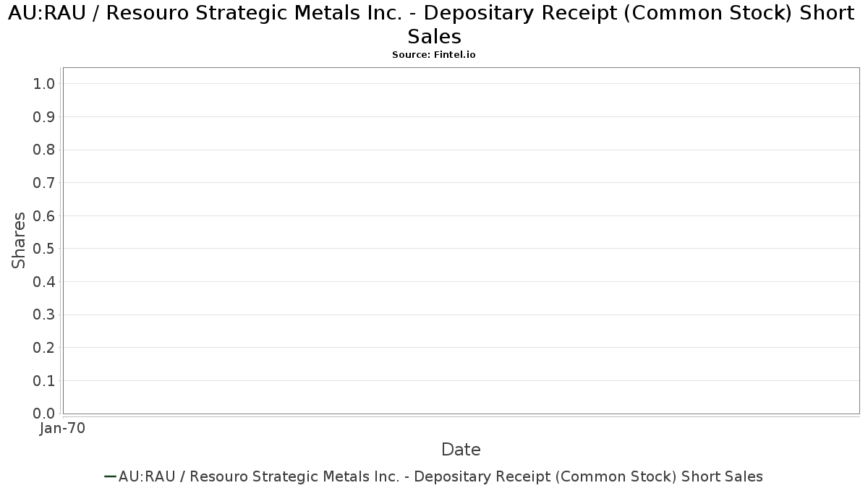Click the 0.6 y-axis tick label
This screenshot has width=868, height=488.
coord(44,216)
